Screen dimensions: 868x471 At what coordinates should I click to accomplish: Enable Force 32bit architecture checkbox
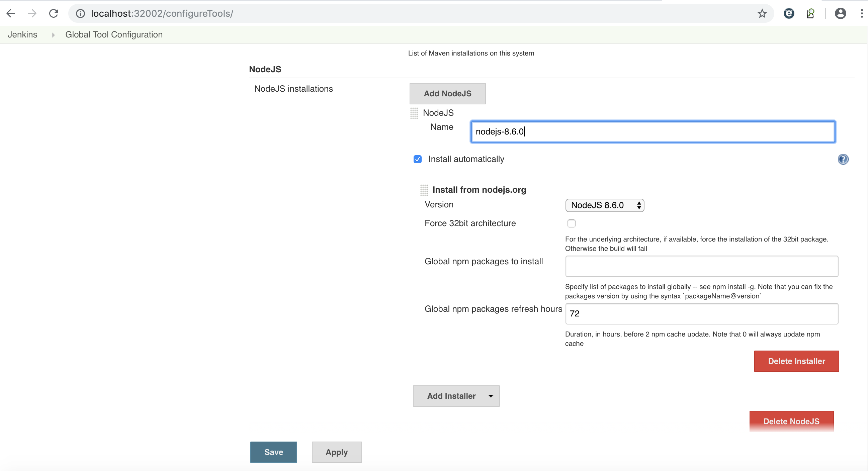coord(571,223)
